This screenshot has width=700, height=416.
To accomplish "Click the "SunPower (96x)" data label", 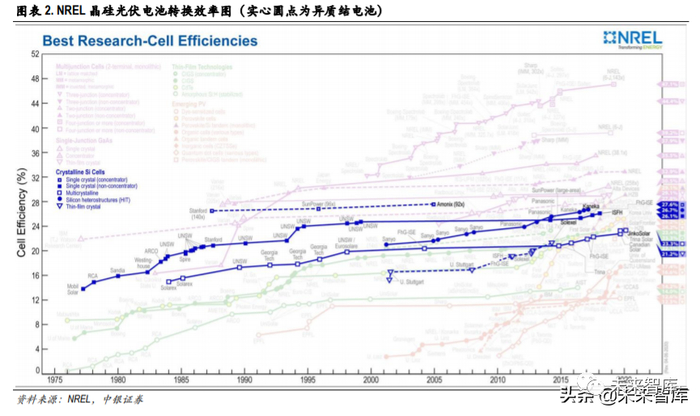I will pyautogui.click(x=318, y=204).
